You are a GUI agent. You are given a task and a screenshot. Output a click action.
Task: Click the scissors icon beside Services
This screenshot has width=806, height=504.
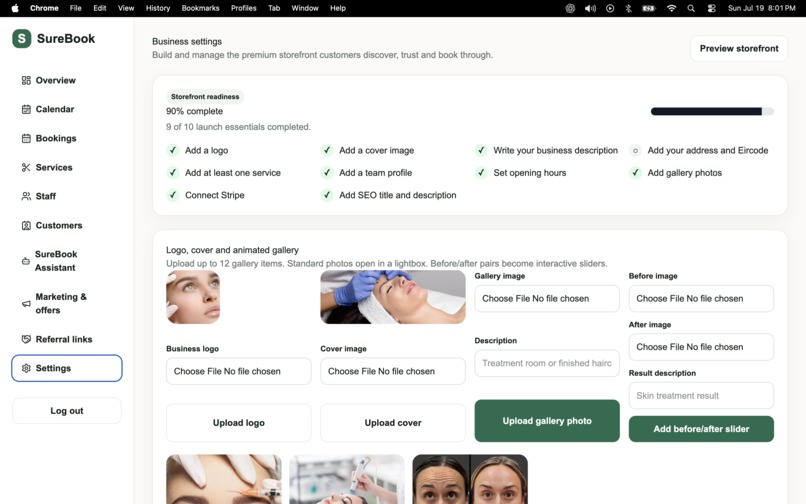coord(26,167)
